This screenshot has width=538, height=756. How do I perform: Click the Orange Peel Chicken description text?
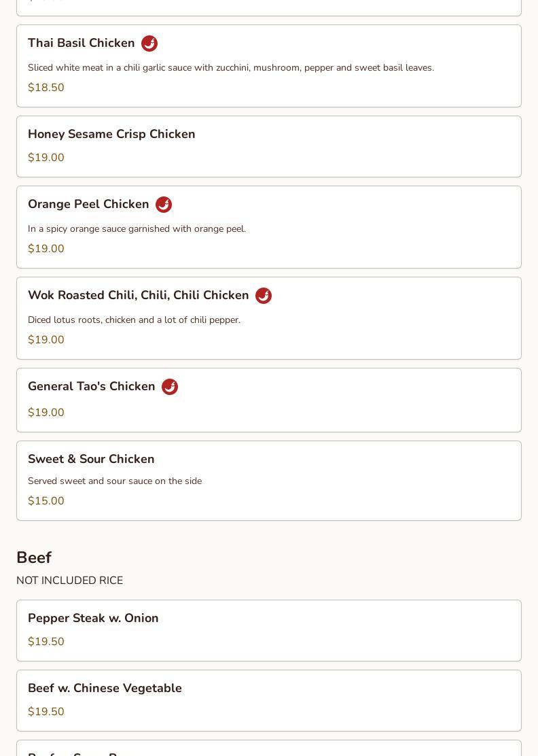click(137, 228)
